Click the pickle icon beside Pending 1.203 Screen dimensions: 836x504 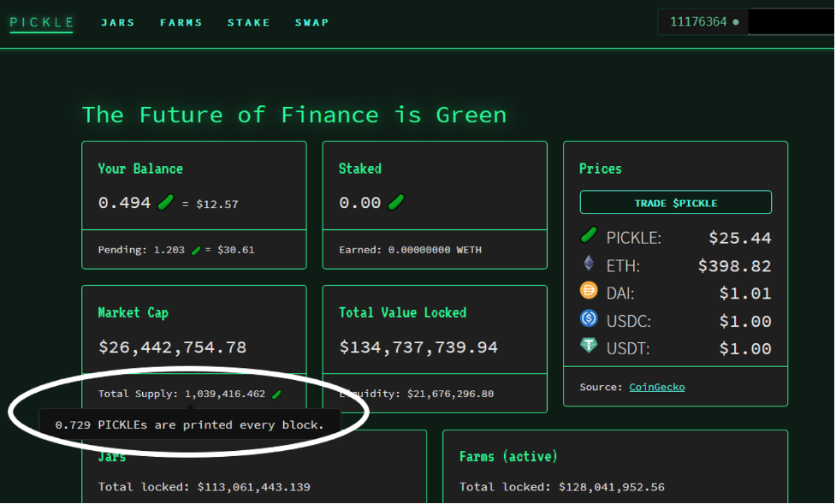point(196,250)
